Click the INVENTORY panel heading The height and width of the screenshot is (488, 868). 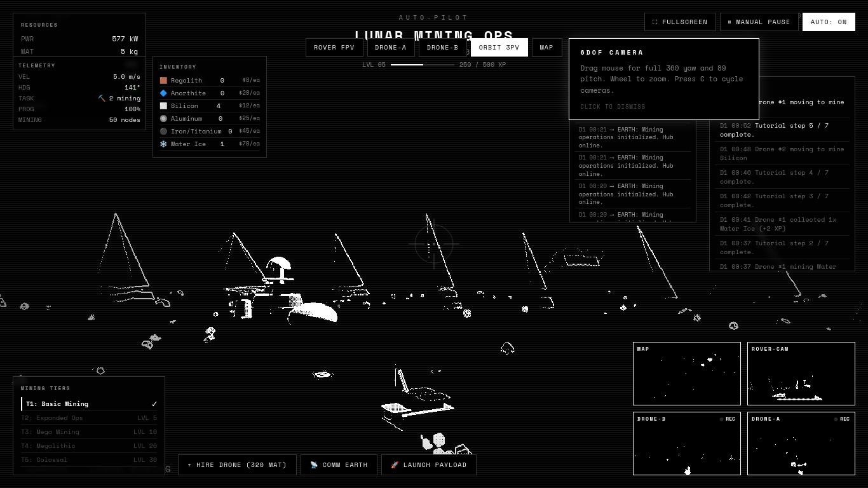point(178,67)
